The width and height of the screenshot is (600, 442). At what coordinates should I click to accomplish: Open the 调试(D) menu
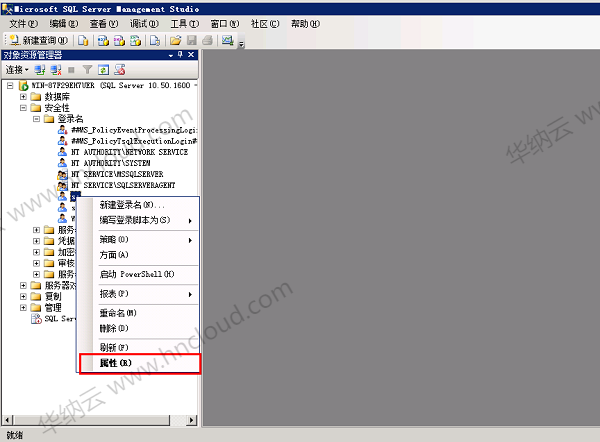click(144, 24)
